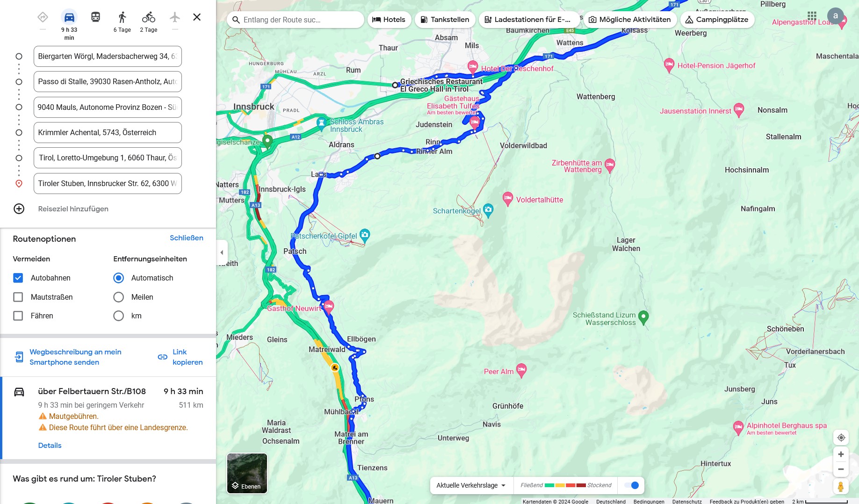The image size is (859, 504).
Task: Zoom in on the map
Action: pyautogui.click(x=841, y=454)
